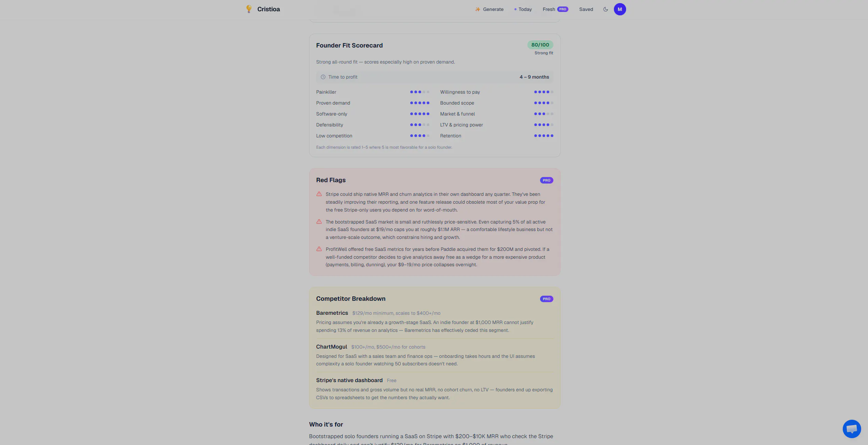Click the "Strong fit" label
This screenshot has width=868, height=445.
(544, 53)
